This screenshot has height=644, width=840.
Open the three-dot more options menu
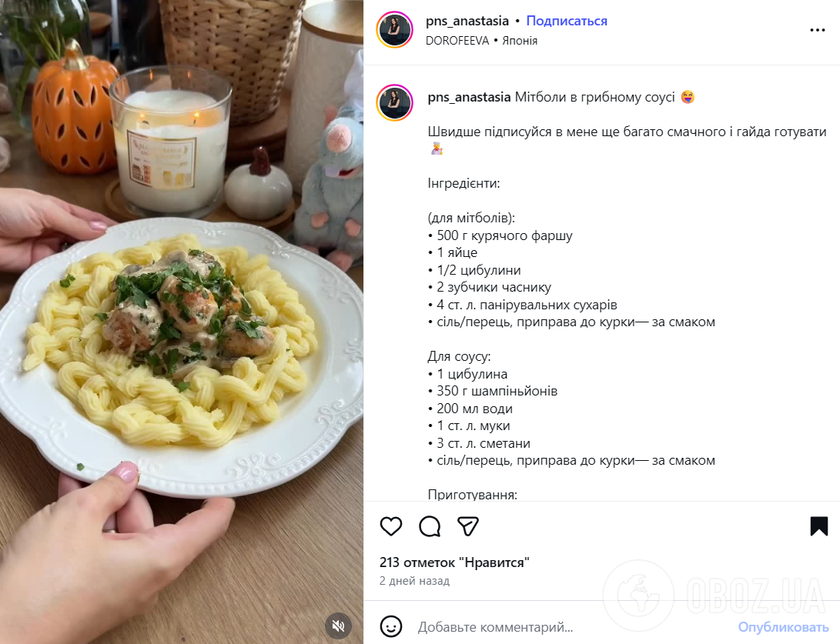click(x=818, y=30)
